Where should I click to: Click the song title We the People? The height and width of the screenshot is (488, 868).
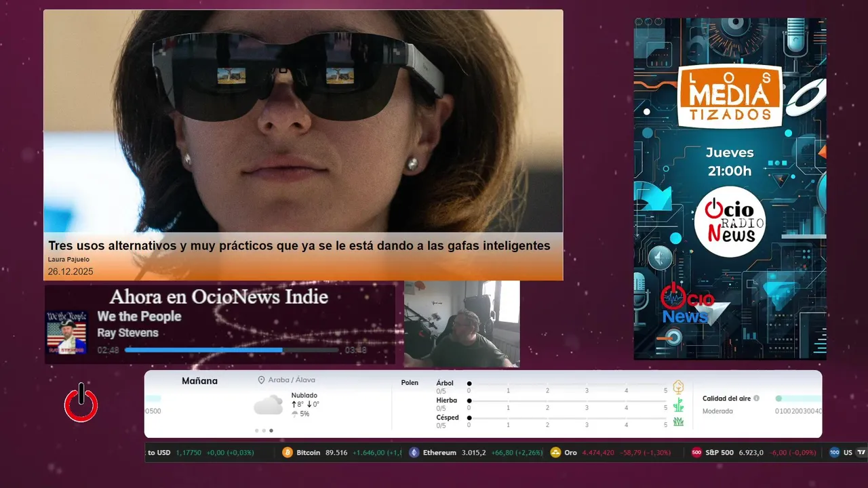coord(139,317)
